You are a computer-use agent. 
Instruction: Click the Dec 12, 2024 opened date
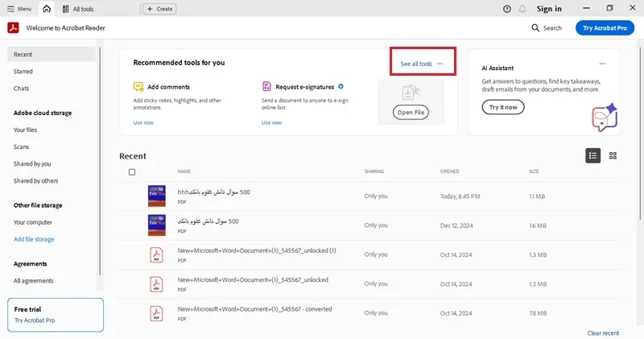[456, 225]
